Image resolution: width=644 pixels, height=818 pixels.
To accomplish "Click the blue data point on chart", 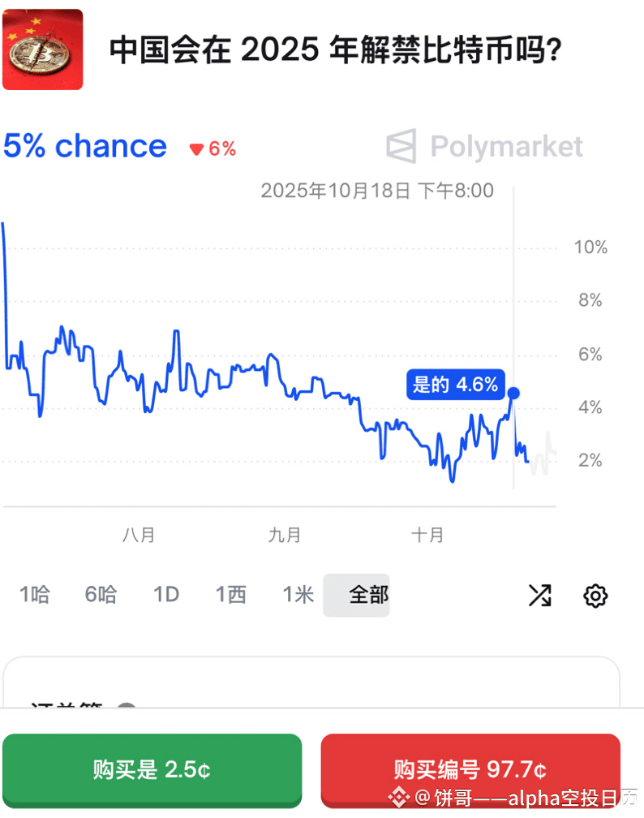I will pos(513,394).
